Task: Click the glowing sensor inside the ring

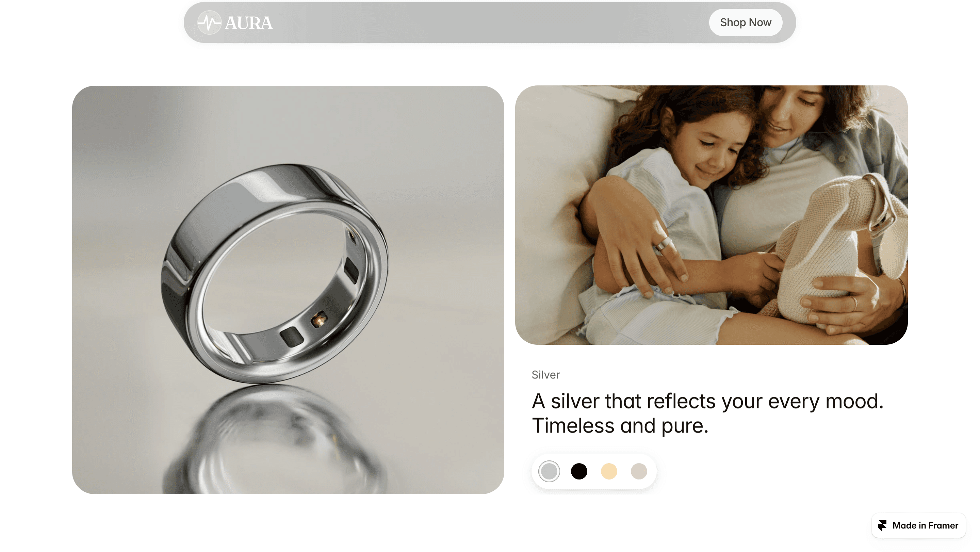Action: click(x=319, y=319)
